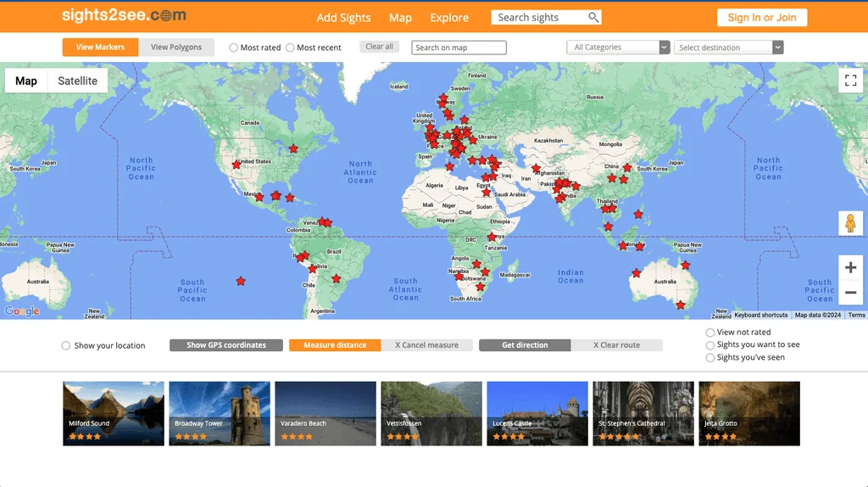The width and height of the screenshot is (868, 487).
Task: Click Sign In or Join button
Action: (762, 17)
